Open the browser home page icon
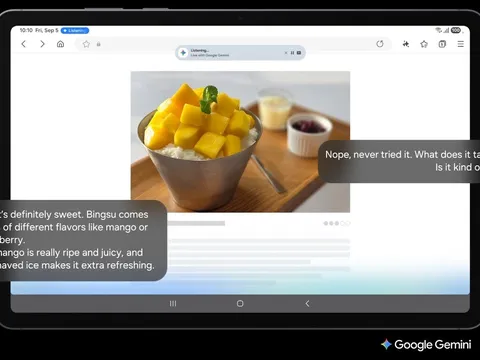The width and height of the screenshot is (480, 360). click(x=60, y=44)
